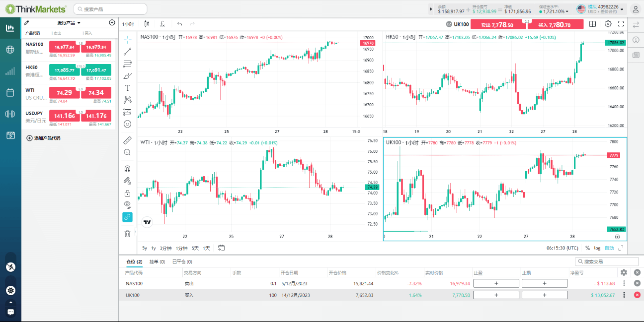Open the charts view in left sidebar
Screen dimensions: 644x322
(x=10, y=28)
